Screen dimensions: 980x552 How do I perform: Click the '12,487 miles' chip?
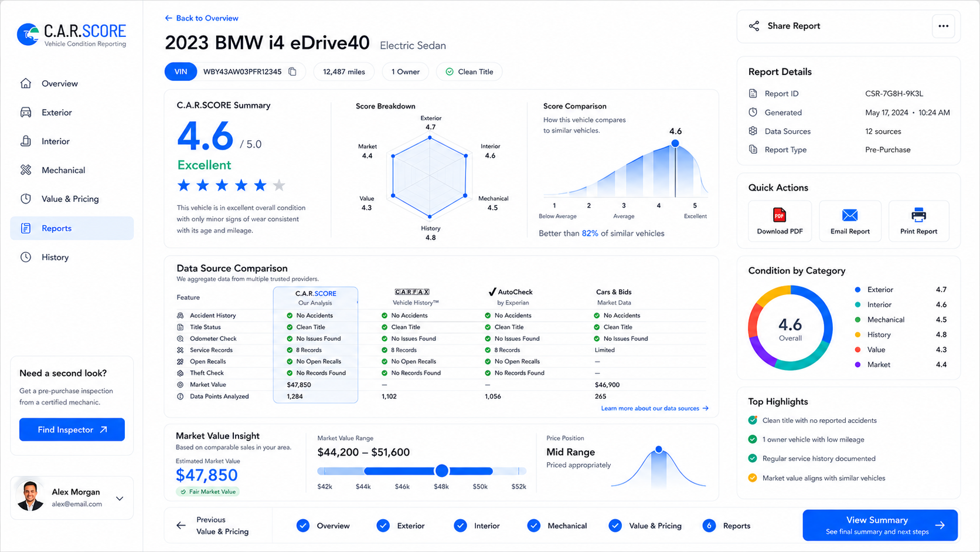click(x=344, y=72)
